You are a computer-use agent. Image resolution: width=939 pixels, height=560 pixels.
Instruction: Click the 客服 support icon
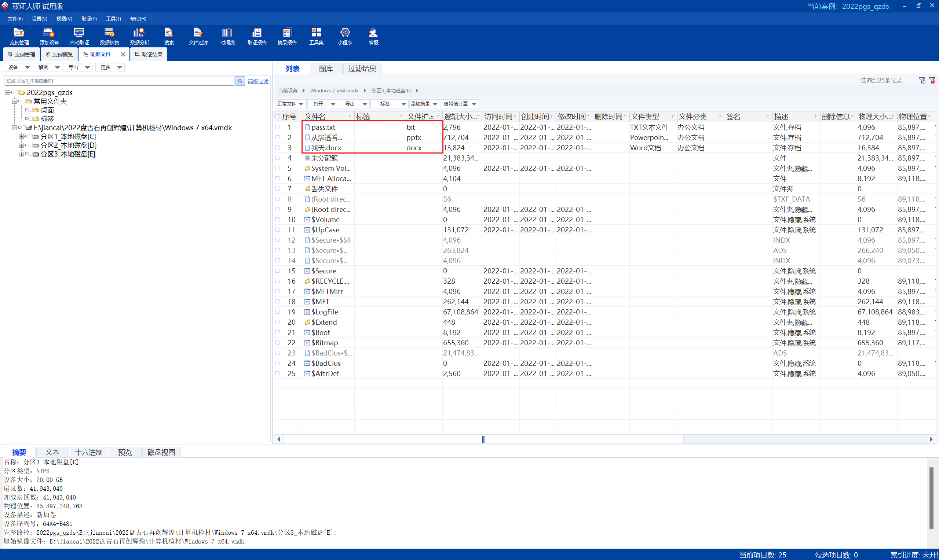pyautogui.click(x=373, y=36)
